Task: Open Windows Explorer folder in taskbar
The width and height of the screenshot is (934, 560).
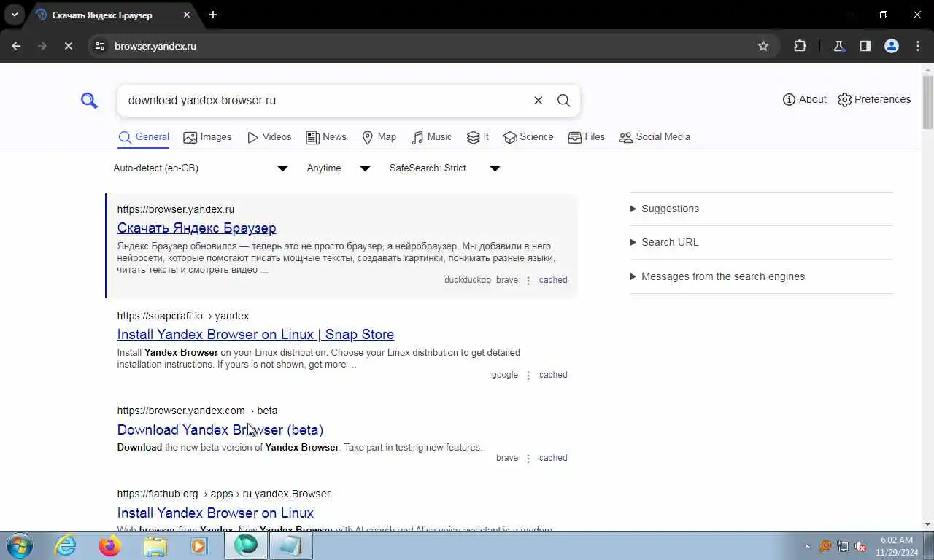Action: point(155,545)
